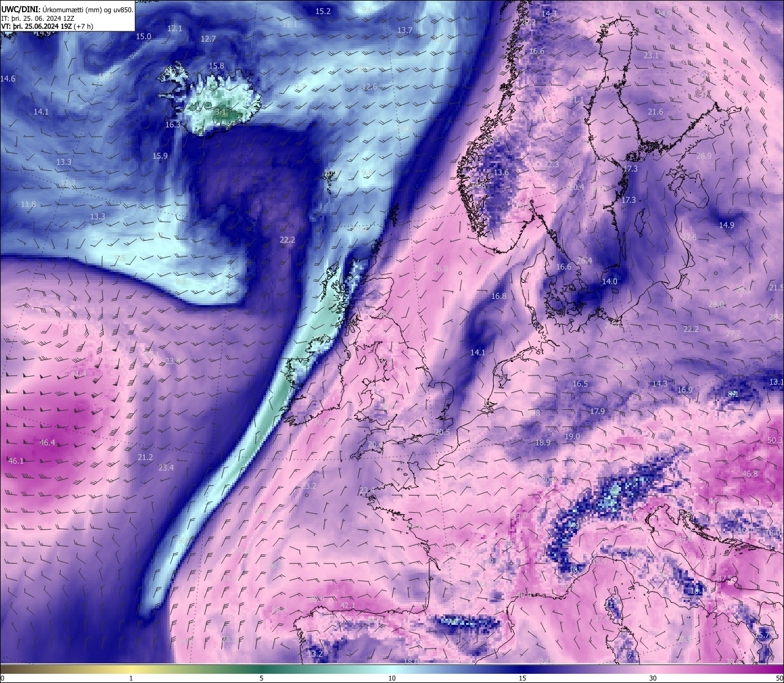Viewport: 784px width, 683px height.
Task: Click the 17.9 value over central Europe
Action: coord(597,411)
